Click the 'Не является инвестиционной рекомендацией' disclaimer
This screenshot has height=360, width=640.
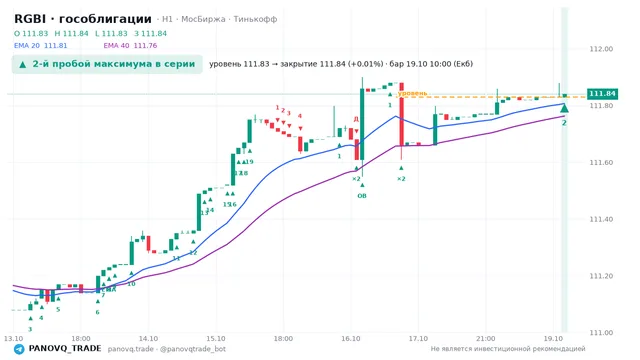[508, 349]
